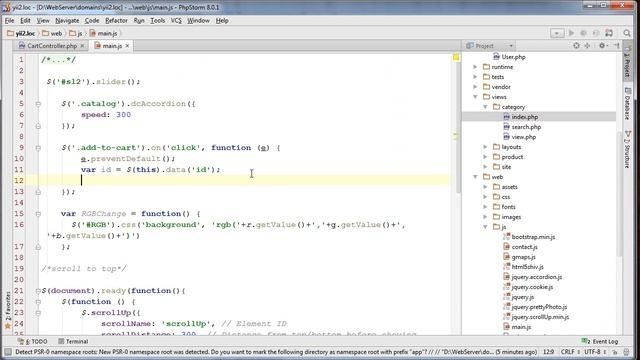Viewport: 640px width, 360px height.
Task: Click js breadcrumb in navigation bar
Action: coord(76,33)
